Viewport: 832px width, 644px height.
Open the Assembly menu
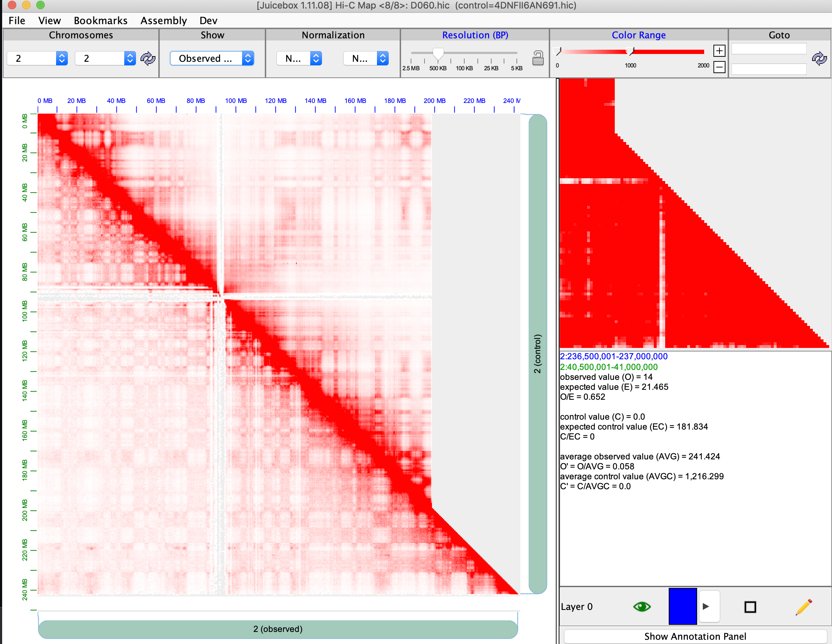coord(163,21)
